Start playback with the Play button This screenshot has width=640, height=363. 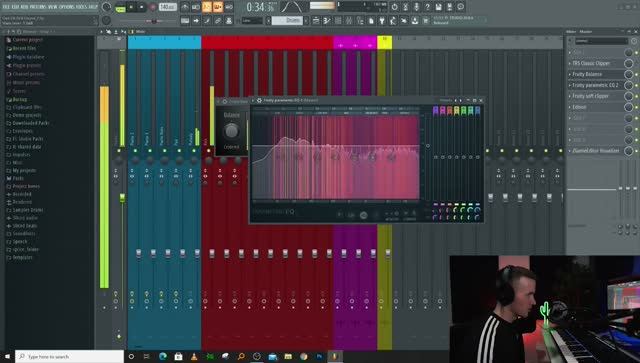[x=131, y=7]
